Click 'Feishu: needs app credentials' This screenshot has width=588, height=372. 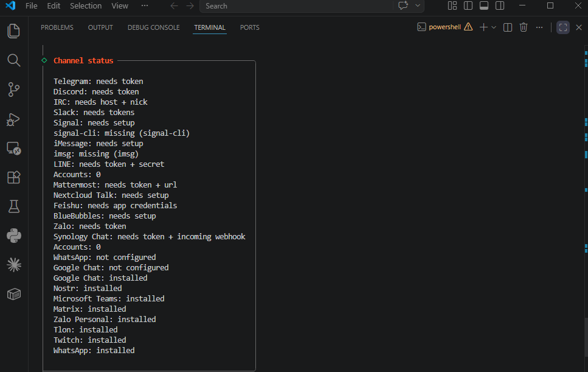click(x=115, y=205)
